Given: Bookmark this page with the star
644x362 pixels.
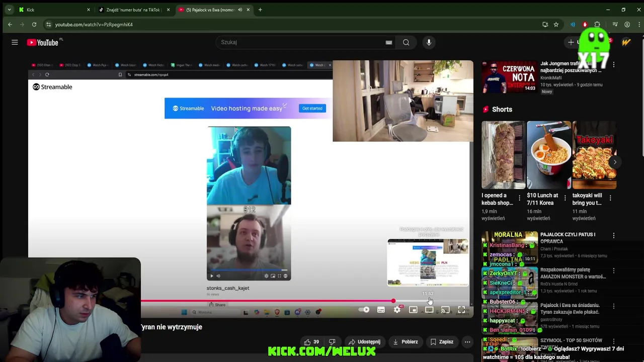Looking at the screenshot, I should click(x=556, y=24).
